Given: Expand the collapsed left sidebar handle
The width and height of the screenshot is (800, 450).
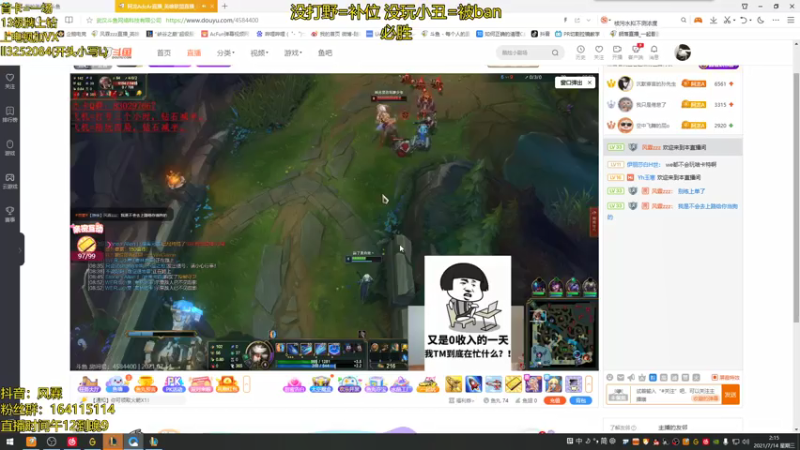Looking at the screenshot, I should click(x=21, y=249).
